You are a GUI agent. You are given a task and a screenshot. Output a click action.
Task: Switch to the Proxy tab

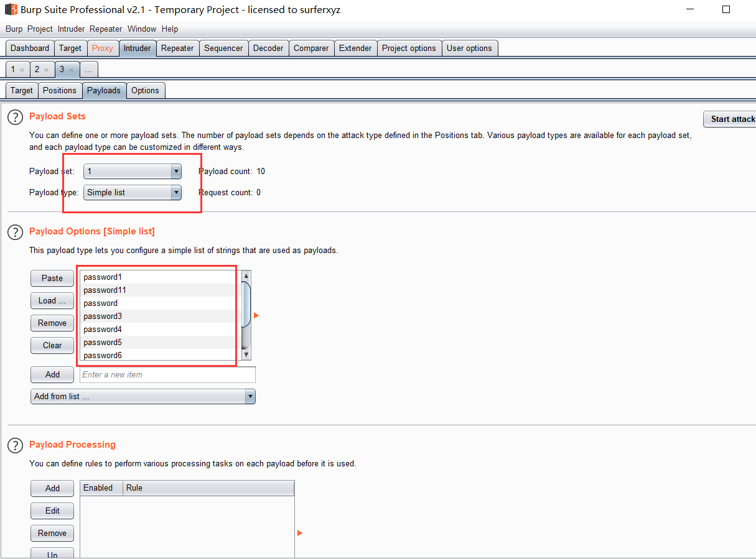103,49
